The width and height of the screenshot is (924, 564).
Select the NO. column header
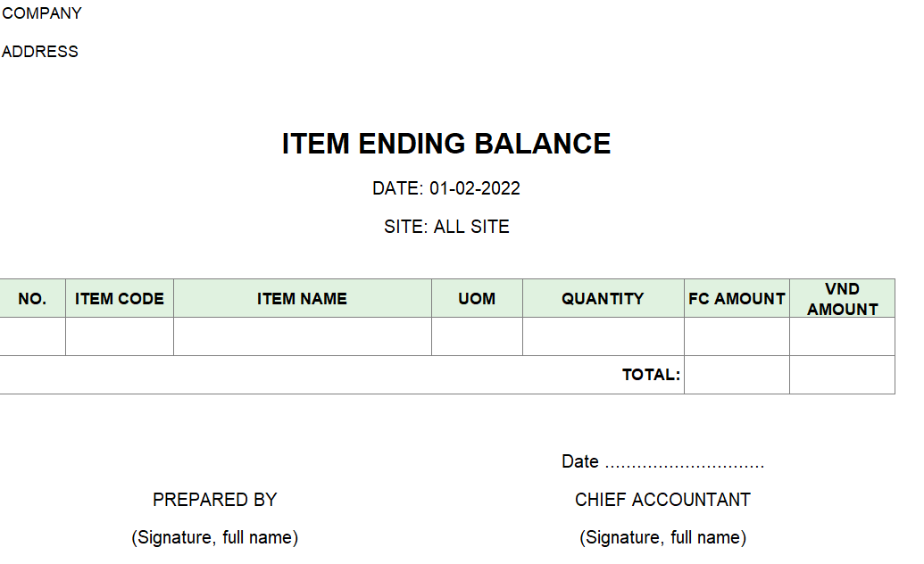(32, 298)
